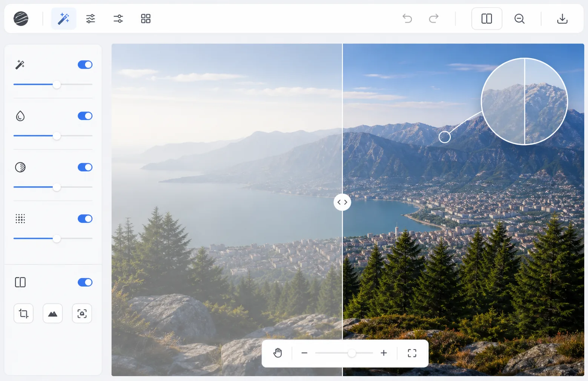Open the two-slider settings tab
The height and width of the screenshot is (381, 588).
(x=118, y=19)
